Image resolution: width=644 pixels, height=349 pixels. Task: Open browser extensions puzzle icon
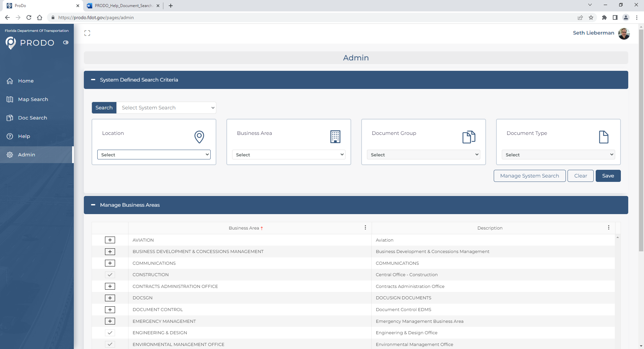(x=604, y=17)
